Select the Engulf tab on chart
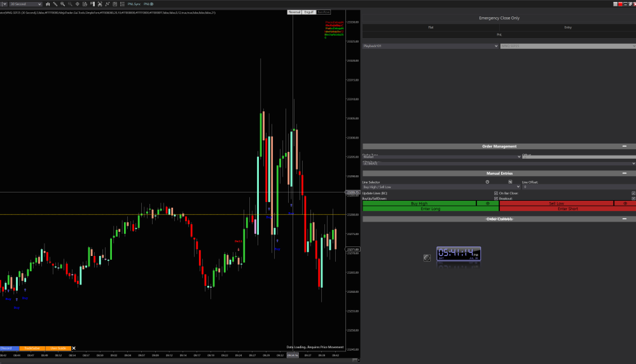 (x=309, y=12)
